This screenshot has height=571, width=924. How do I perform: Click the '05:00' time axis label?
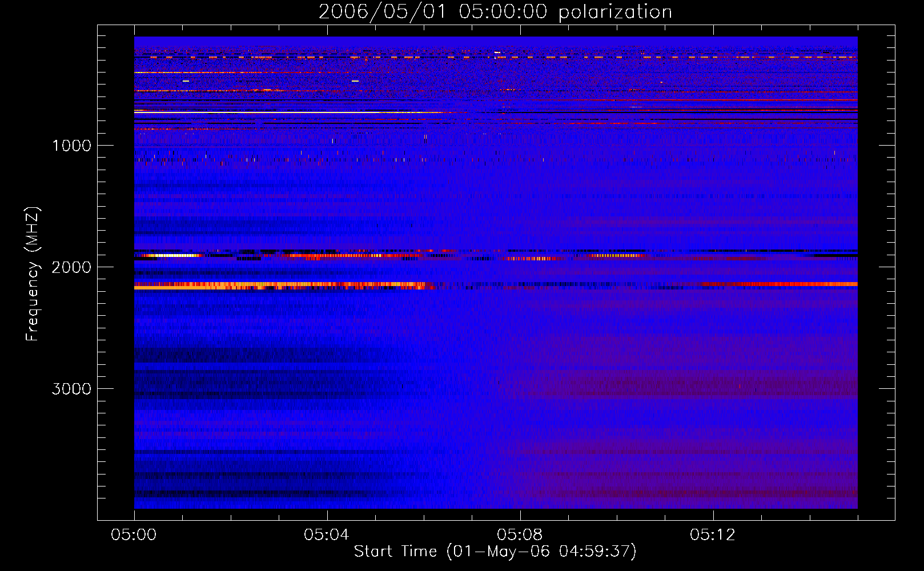pyautogui.click(x=134, y=535)
